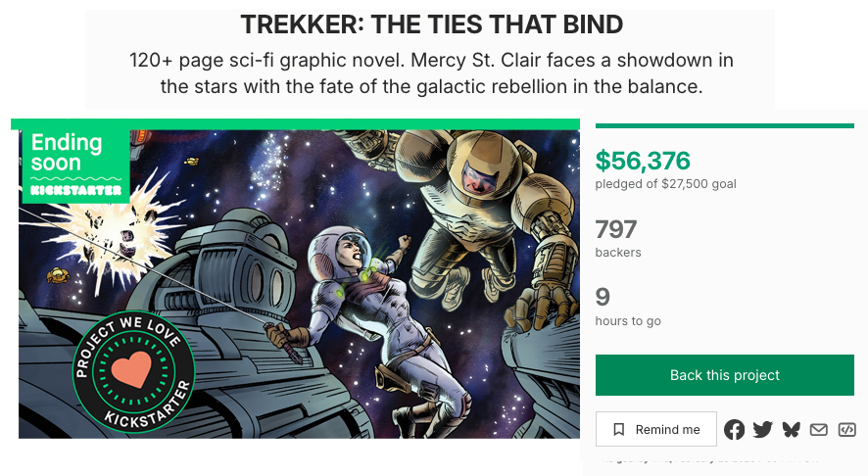Image resolution: width=868 pixels, height=476 pixels.
Task: Click the bookmark icon in Remind me
Action: tap(618, 429)
